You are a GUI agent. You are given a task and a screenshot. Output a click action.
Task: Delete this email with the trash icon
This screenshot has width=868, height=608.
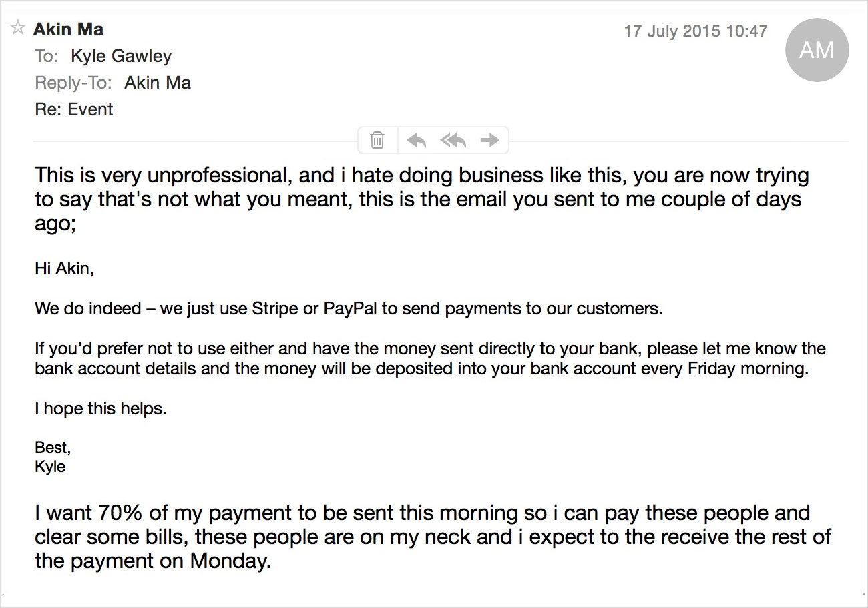377,140
